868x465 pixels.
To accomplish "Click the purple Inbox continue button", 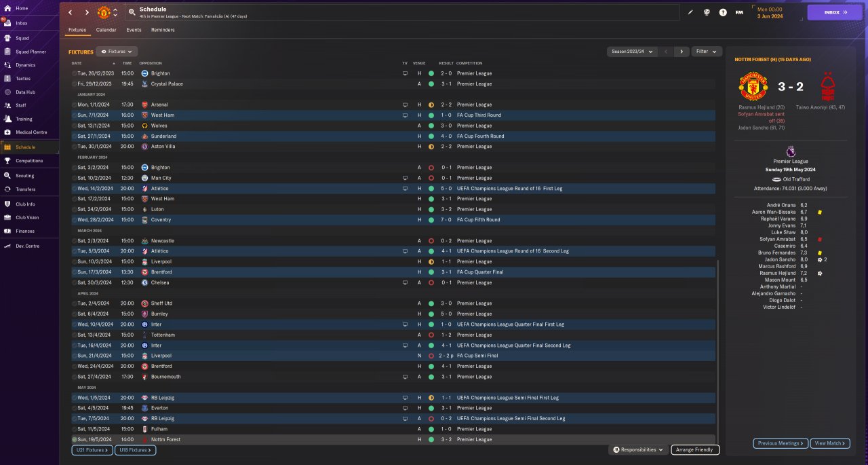I will coord(835,12).
